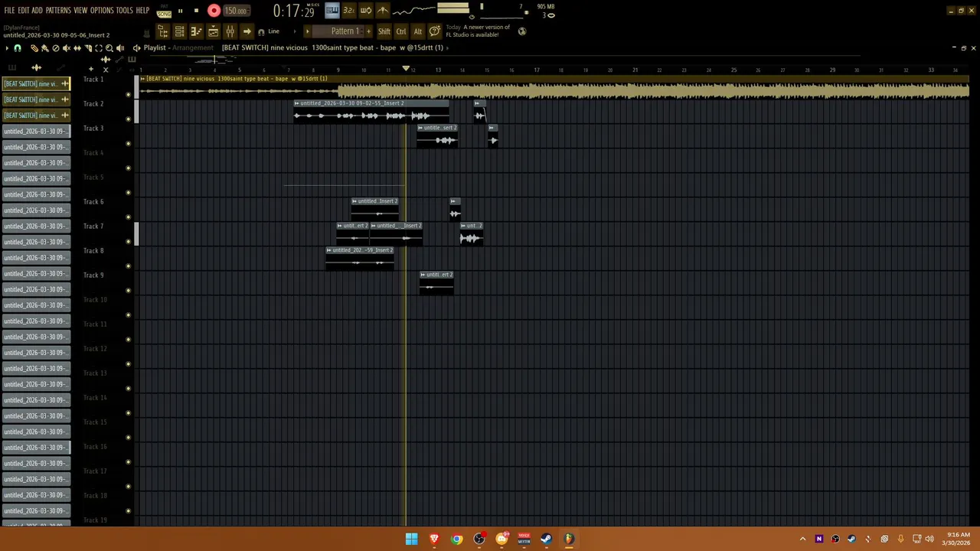Click the plus button after Pattern 1
The width and height of the screenshot is (980, 551).
click(368, 31)
